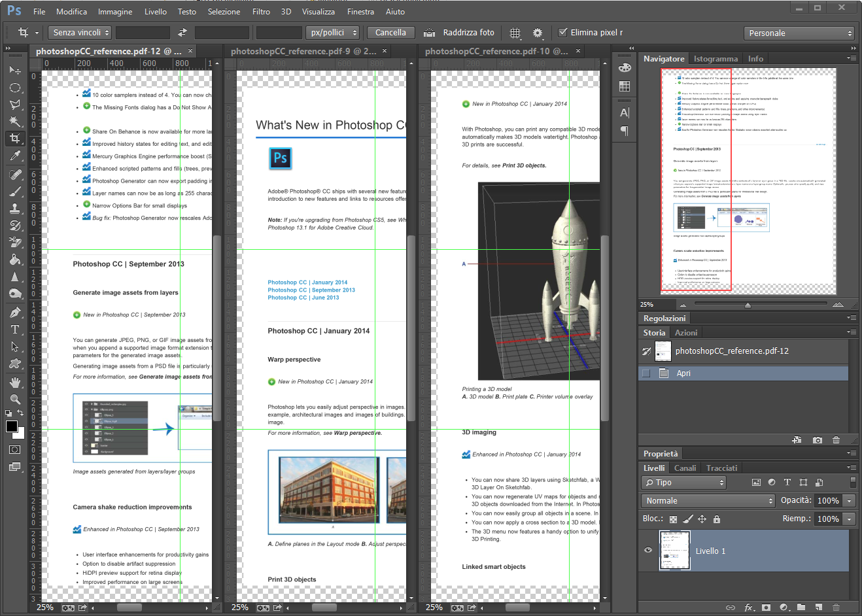Select the Magic Wand tool

coord(15,121)
